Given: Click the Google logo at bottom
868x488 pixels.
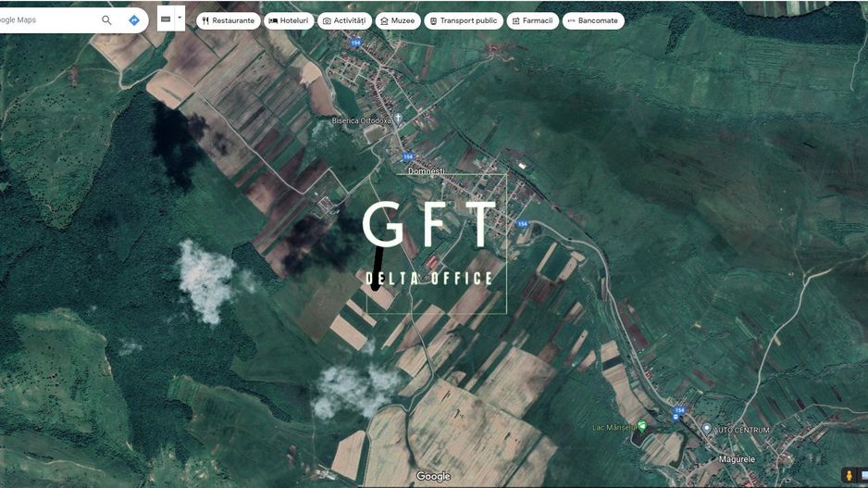Looking at the screenshot, I should 433,476.
